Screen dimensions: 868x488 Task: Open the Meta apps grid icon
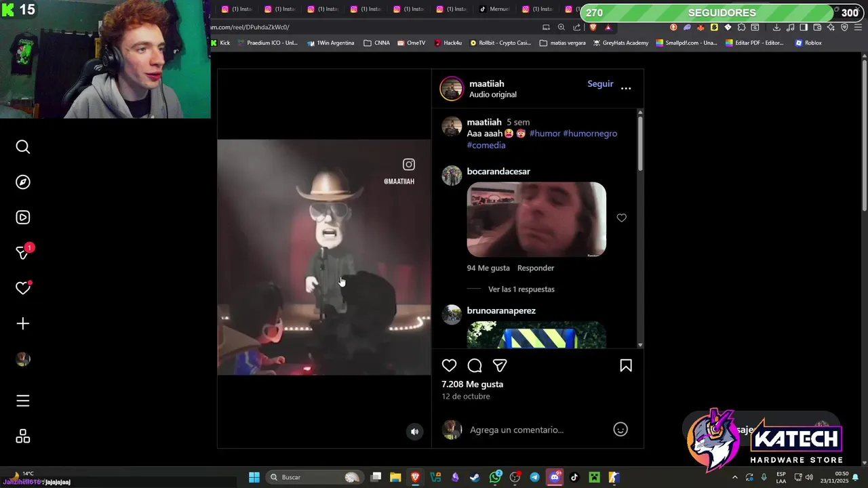click(x=23, y=436)
